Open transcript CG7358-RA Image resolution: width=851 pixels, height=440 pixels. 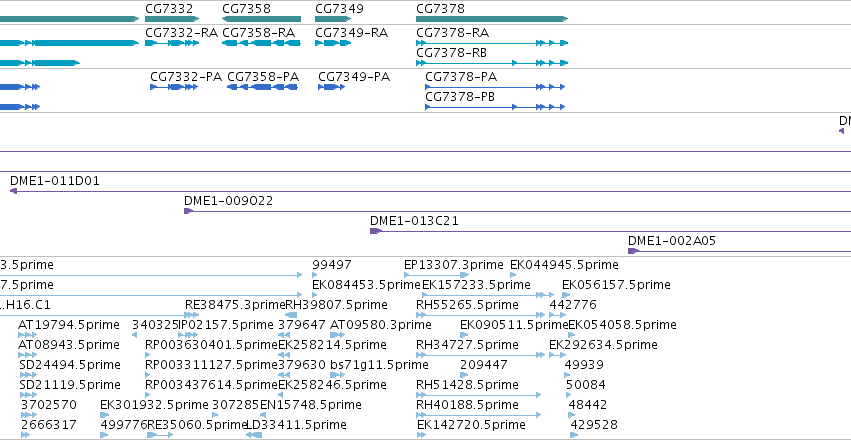tap(258, 33)
